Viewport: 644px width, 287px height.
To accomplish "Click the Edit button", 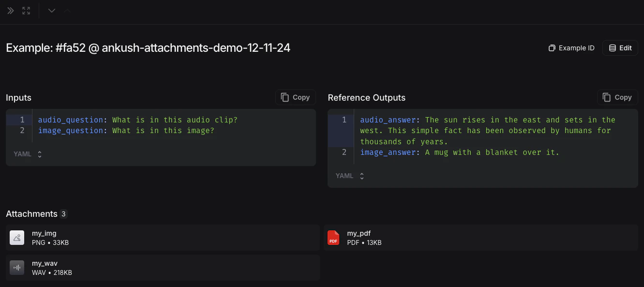I will point(620,48).
